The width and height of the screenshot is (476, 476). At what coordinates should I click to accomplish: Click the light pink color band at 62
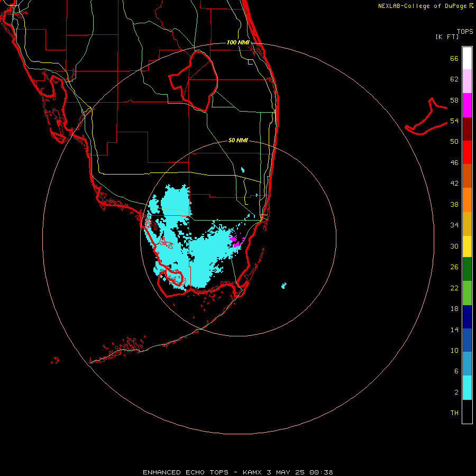467,81
